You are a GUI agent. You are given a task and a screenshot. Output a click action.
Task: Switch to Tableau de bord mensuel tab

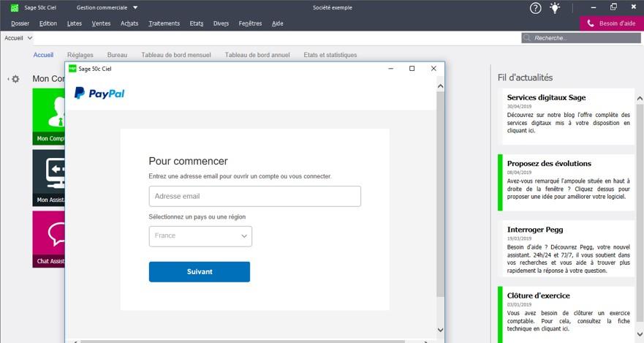(x=175, y=55)
